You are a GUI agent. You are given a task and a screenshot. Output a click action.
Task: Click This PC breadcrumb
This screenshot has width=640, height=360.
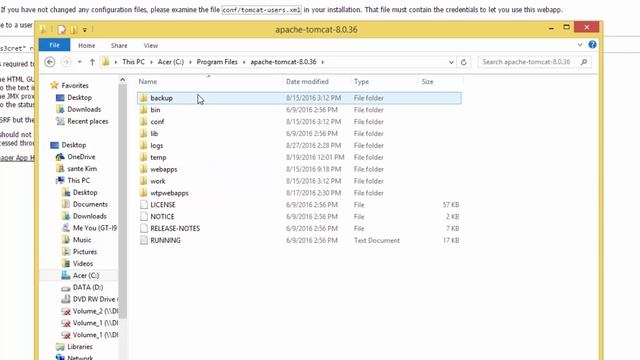tap(133, 62)
